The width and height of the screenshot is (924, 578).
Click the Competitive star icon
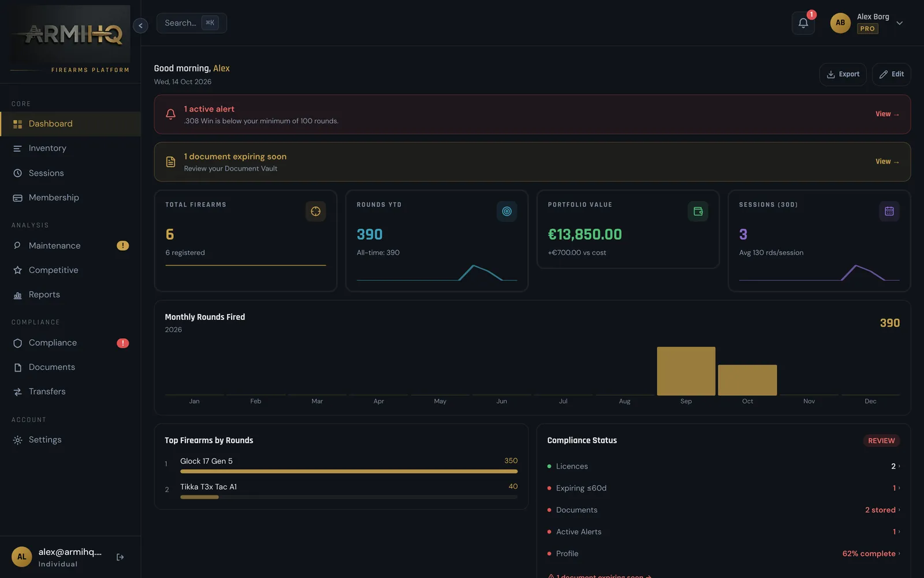[17, 270]
